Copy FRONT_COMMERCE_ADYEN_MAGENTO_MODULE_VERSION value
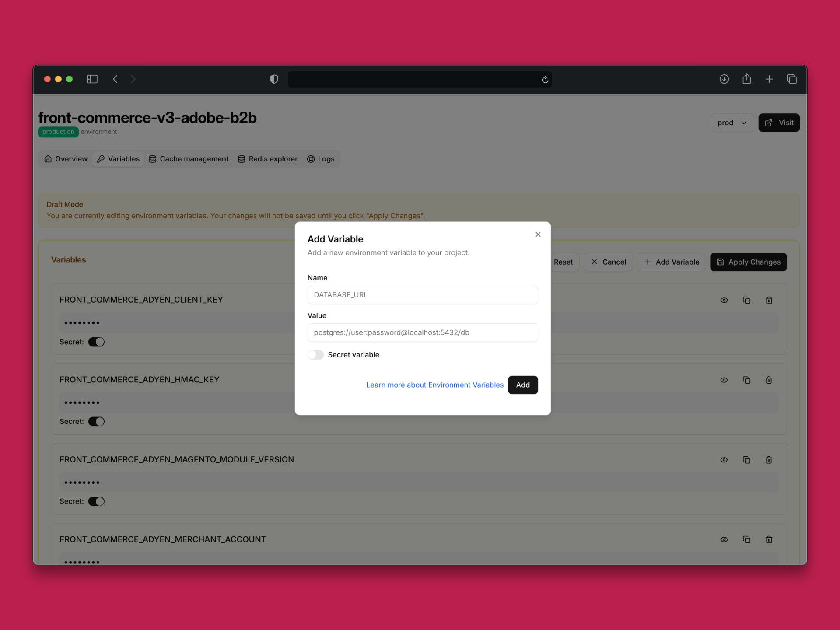Image resolution: width=840 pixels, height=630 pixels. 746,460
